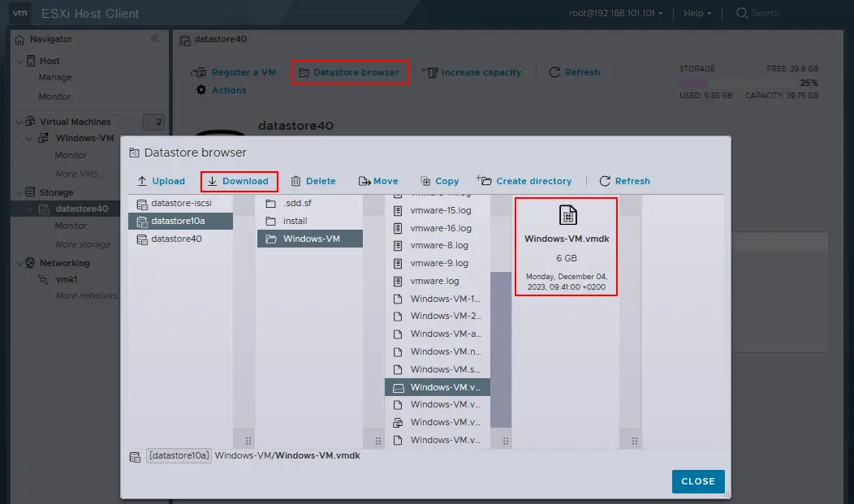Image resolution: width=854 pixels, height=504 pixels.
Task: Select Monitor under datastore40 in Navigator
Action: [71, 226]
